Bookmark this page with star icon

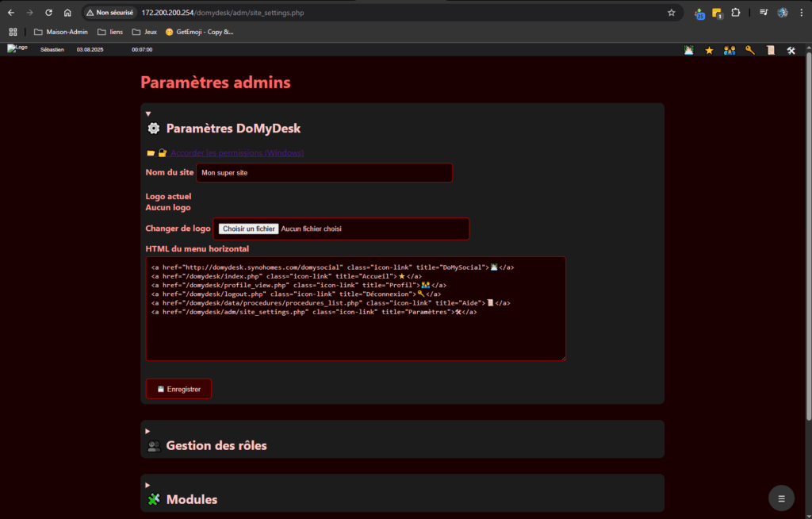coord(671,13)
